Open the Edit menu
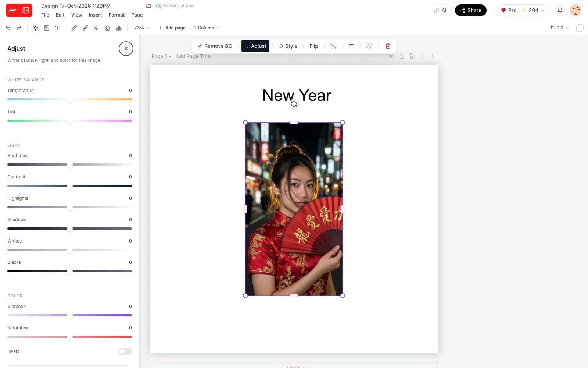This screenshot has width=588, height=368. [x=60, y=15]
